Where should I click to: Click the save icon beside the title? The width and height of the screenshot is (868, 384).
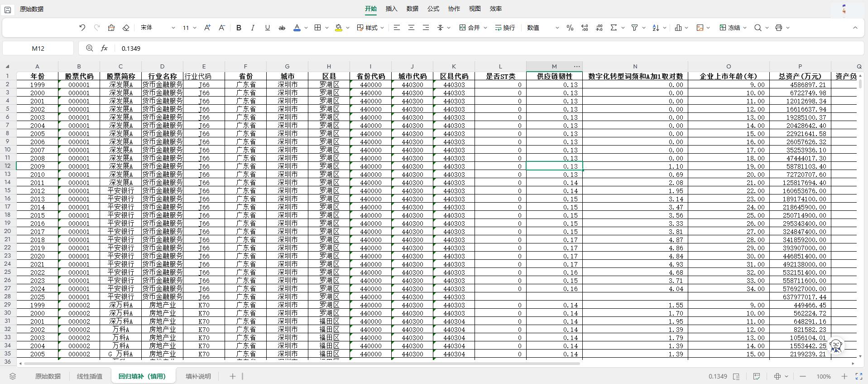[8, 9]
